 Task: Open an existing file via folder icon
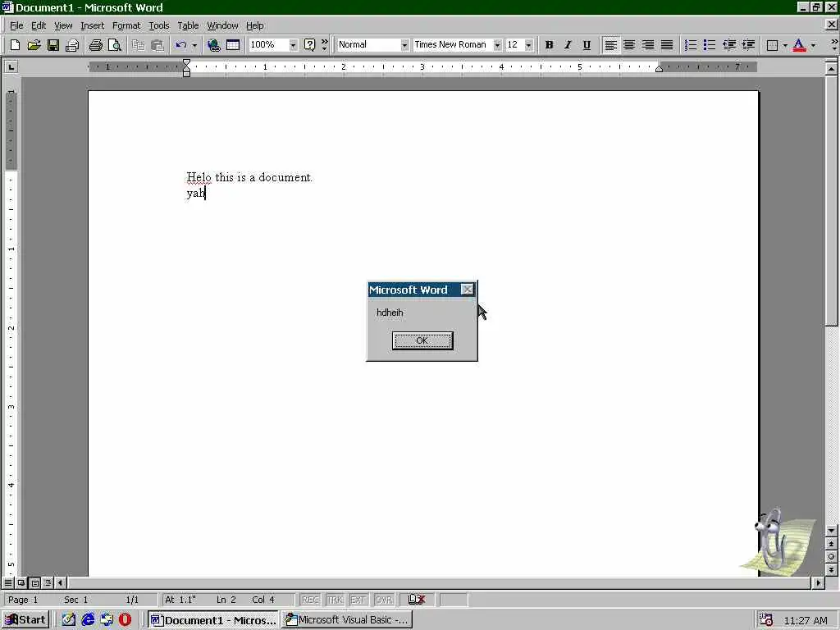coord(34,45)
